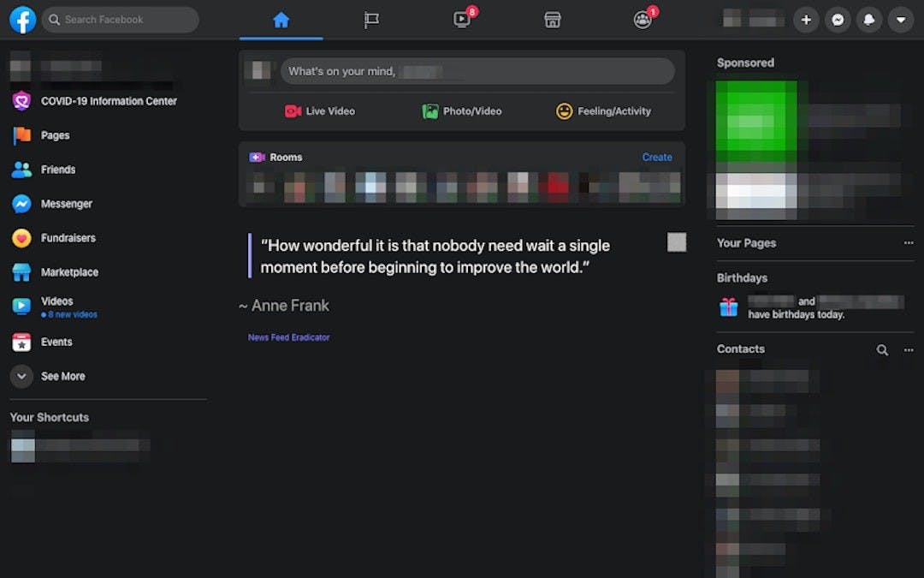Click the gray square beside the quote
Screen dimensions: 924x578
(677, 241)
